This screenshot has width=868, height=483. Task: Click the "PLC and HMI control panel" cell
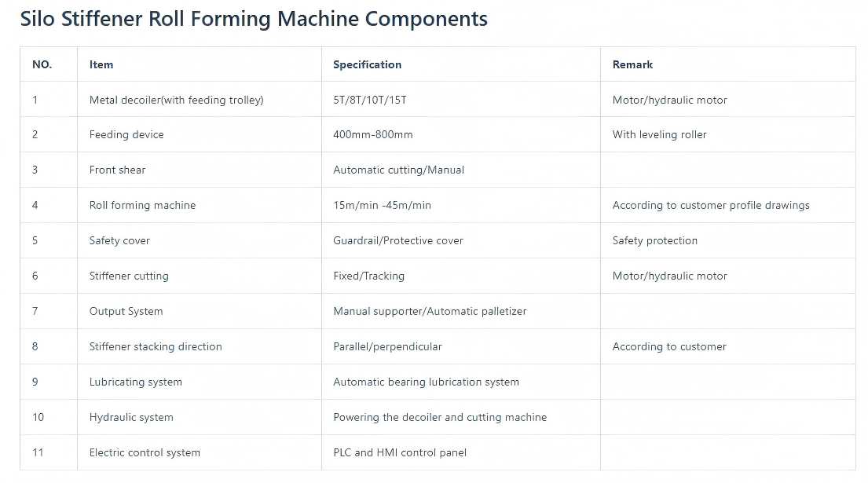point(399,452)
